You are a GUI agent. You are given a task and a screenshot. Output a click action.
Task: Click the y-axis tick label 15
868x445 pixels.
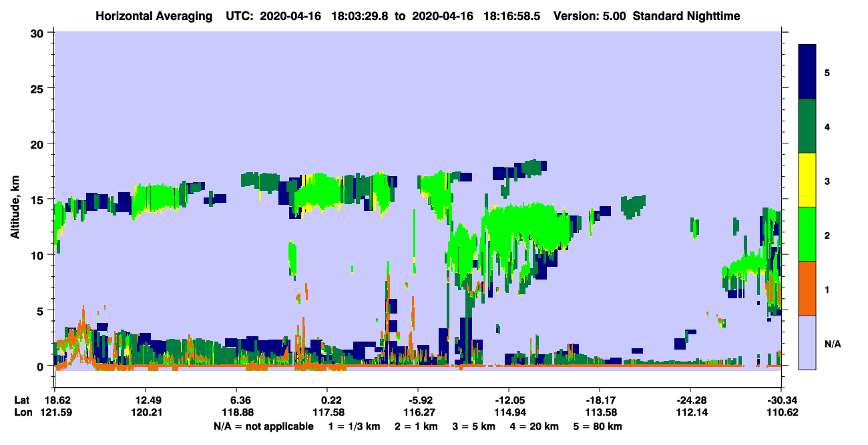[x=38, y=199]
